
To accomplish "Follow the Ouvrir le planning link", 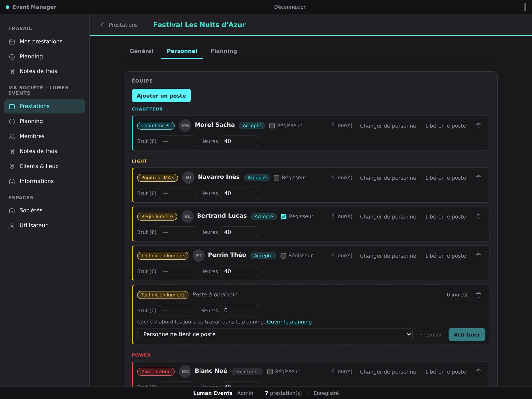I will click(x=289, y=322).
